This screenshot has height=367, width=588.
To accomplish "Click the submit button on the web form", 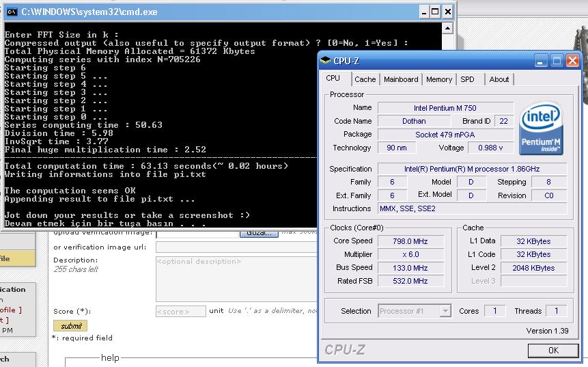I will pyautogui.click(x=70, y=326).
